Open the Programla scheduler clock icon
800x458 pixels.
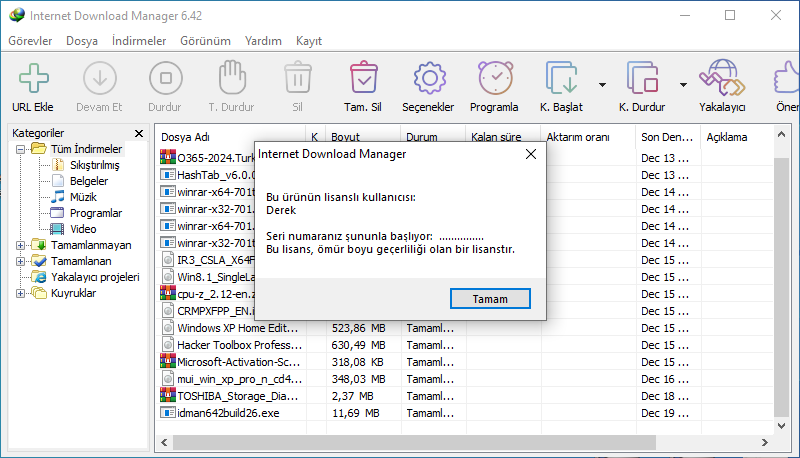[495, 78]
